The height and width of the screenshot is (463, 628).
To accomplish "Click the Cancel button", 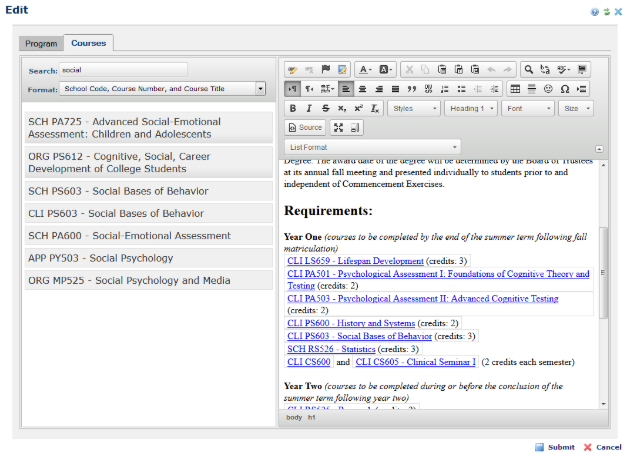I will [603, 447].
